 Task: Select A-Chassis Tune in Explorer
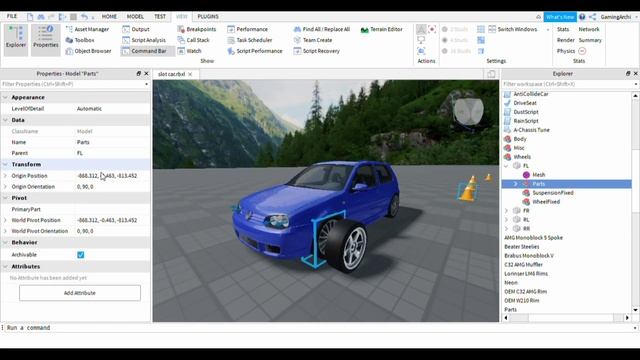[531, 130]
